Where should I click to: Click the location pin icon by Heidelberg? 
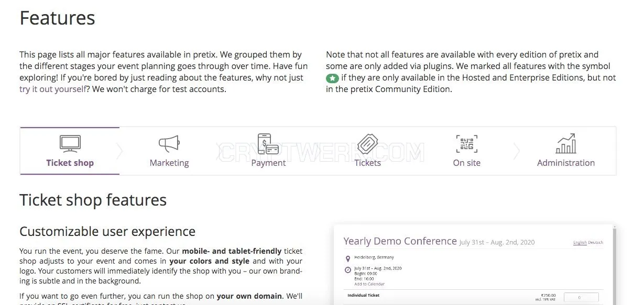[x=348, y=259]
